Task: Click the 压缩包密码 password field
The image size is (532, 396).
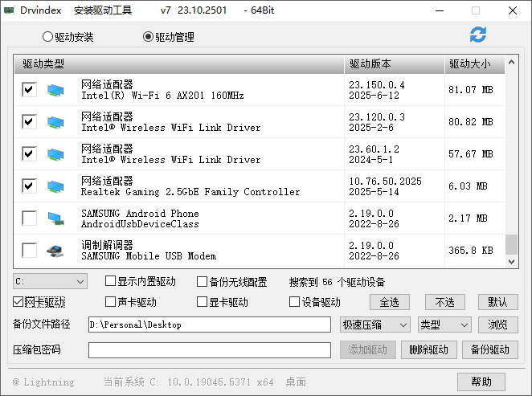Action: (210, 350)
